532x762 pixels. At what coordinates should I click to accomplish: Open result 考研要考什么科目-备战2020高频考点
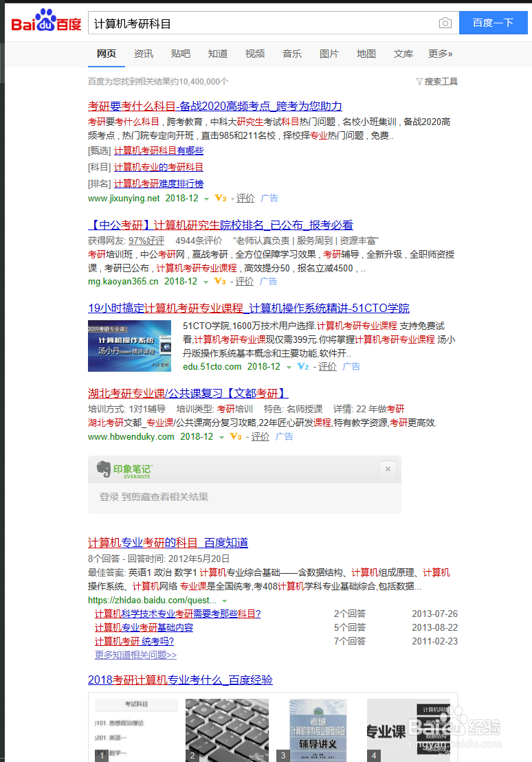[215, 106]
